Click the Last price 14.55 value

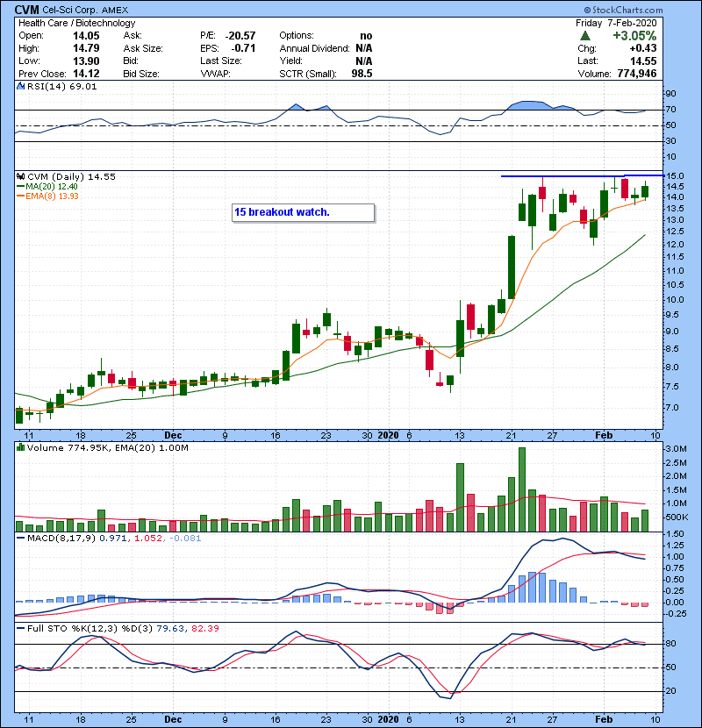tap(643, 61)
